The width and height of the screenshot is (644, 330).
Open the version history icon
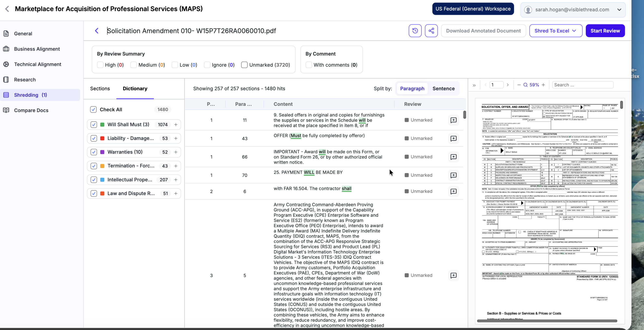tap(415, 31)
